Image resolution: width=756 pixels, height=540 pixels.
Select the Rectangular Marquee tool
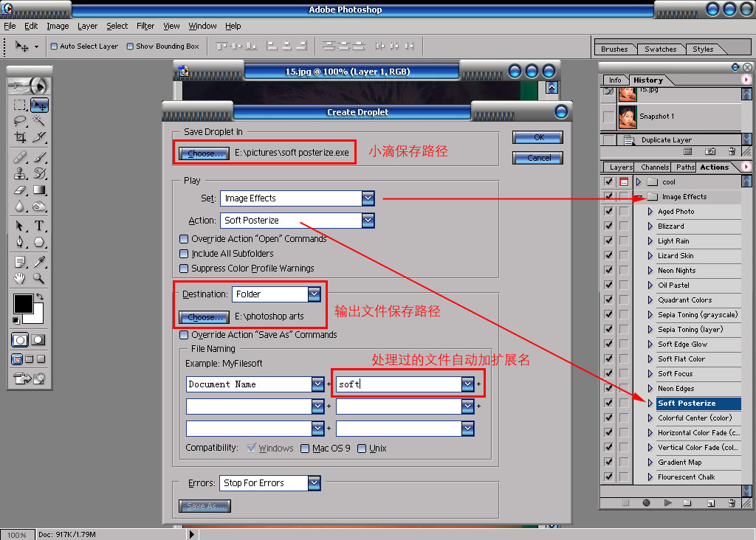20,105
